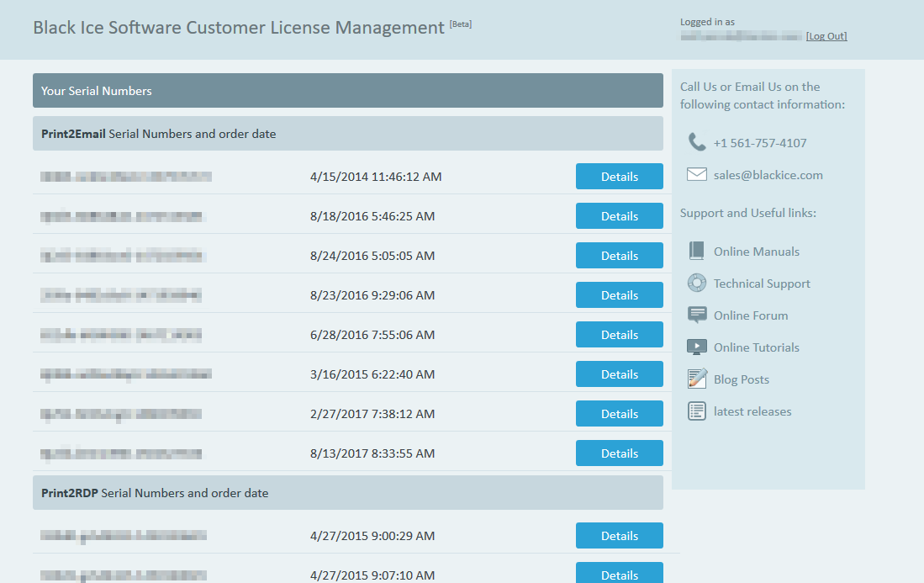Image resolution: width=924 pixels, height=583 pixels.
Task: Open Details for the 8/24/2016 5:05:05 AM order
Action: (620, 255)
